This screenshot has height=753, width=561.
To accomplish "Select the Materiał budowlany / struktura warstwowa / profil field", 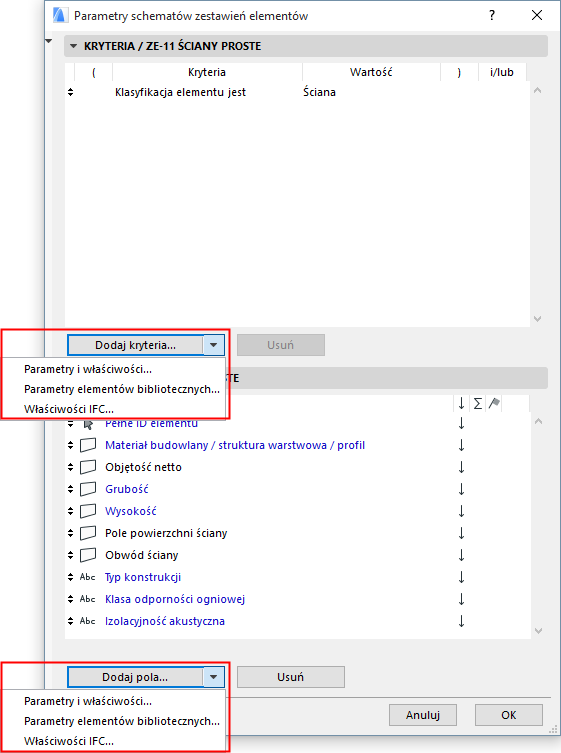I will [x=235, y=445].
